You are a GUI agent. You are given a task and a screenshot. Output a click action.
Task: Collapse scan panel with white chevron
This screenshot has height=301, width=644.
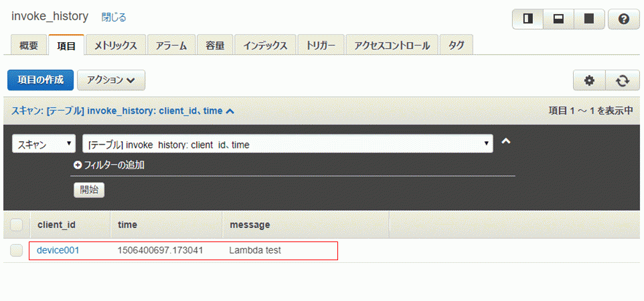point(506,141)
